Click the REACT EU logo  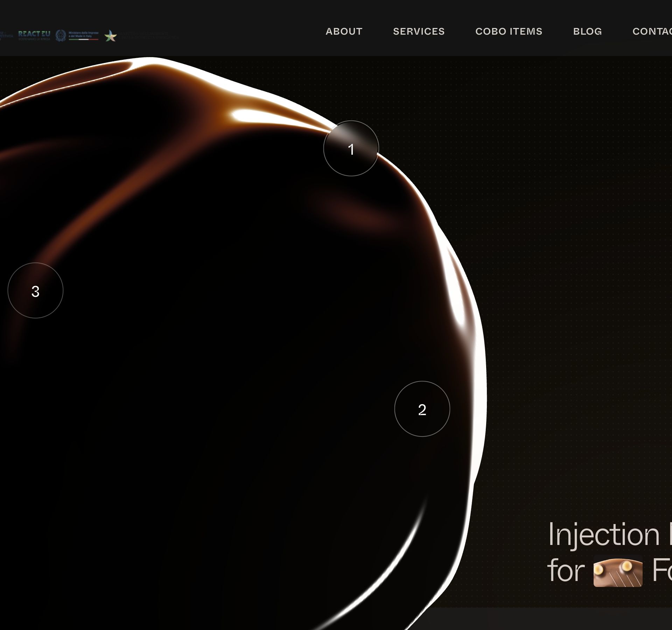[34, 34]
